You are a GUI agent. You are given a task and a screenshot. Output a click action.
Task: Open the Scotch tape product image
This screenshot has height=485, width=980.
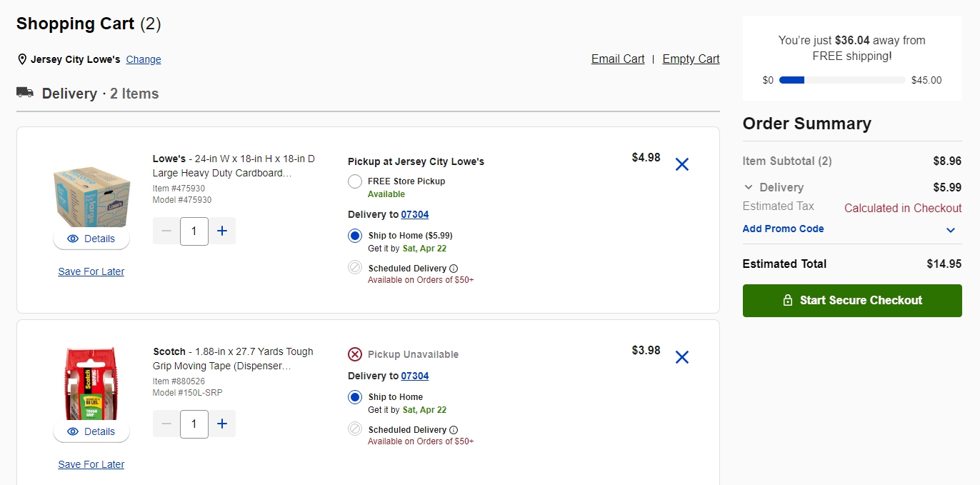pyautogui.click(x=91, y=384)
